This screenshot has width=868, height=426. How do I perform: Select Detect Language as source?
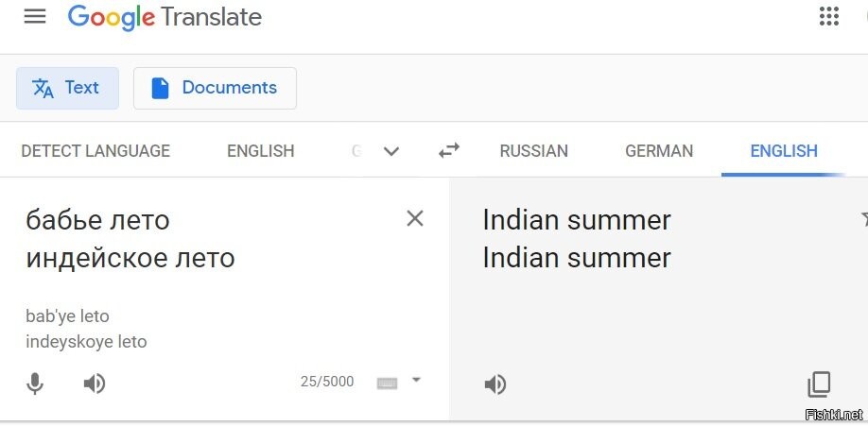95,151
